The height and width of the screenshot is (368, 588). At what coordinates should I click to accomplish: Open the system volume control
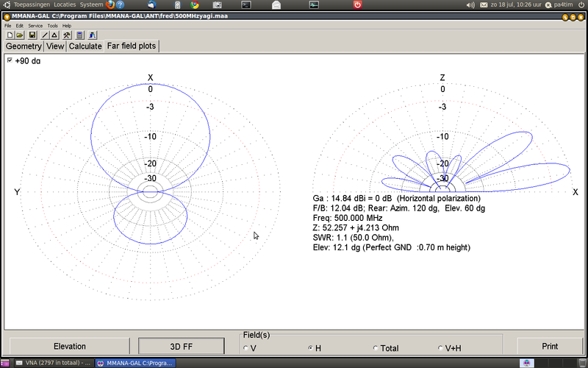click(x=470, y=4)
